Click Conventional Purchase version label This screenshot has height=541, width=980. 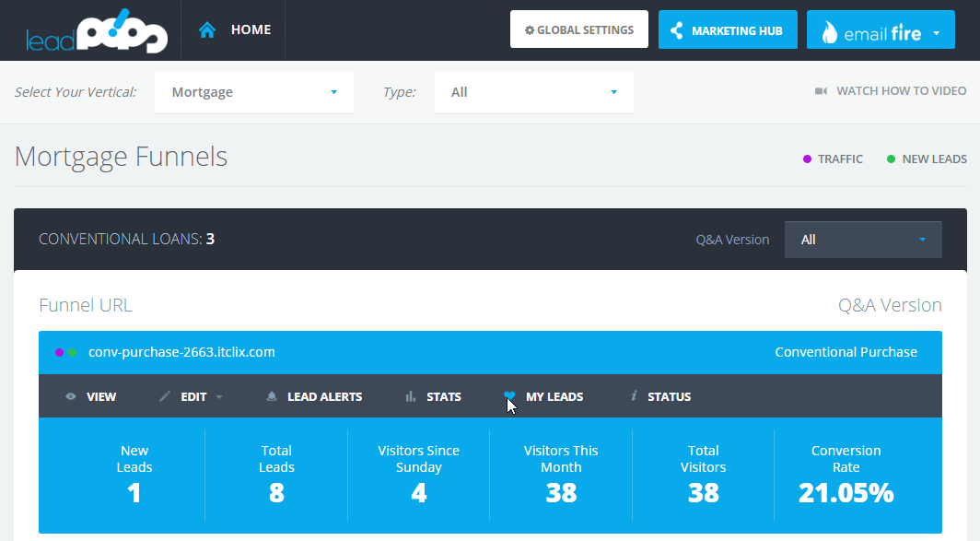click(846, 352)
